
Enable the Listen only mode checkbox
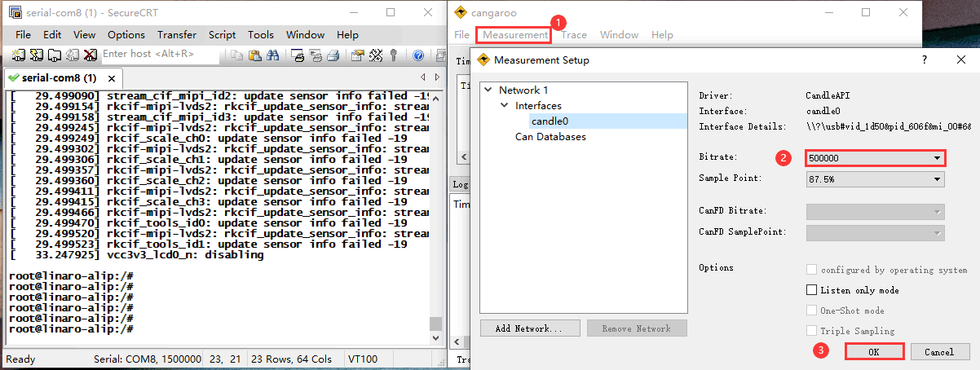(x=811, y=290)
